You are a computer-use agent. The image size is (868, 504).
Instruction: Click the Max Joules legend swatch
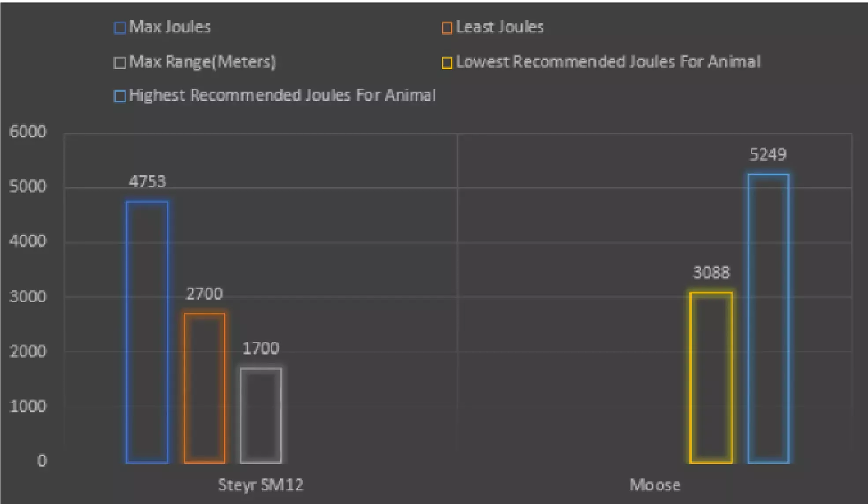tap(119, 28)
